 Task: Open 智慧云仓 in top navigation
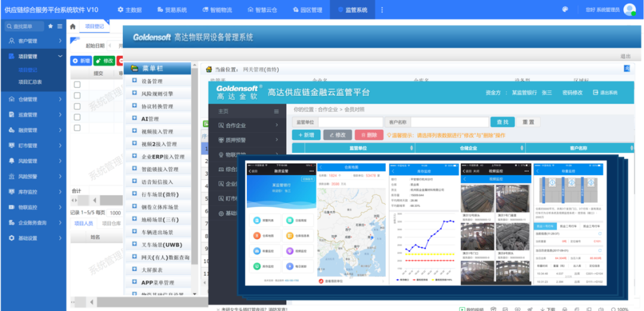262,10
